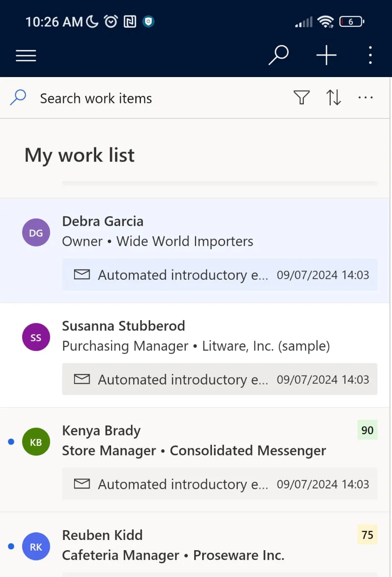Open the sort arrows for work list

[x=333, y=98]
